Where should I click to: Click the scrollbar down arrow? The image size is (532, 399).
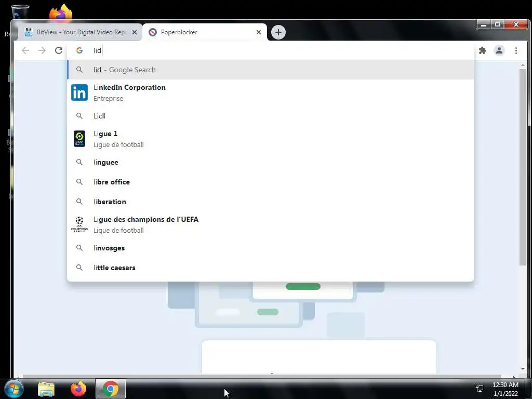[x=523, y=369]
